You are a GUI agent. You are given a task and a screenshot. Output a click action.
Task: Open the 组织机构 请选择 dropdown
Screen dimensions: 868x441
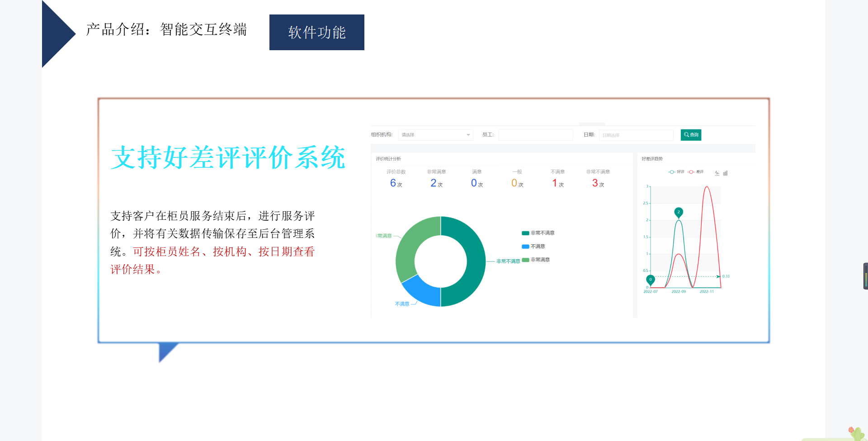(x=435, y=135)
